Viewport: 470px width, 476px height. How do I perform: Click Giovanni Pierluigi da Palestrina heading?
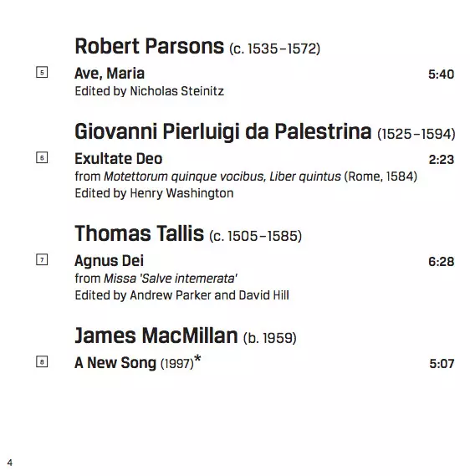pyautogui.click(x=265, y=131)
